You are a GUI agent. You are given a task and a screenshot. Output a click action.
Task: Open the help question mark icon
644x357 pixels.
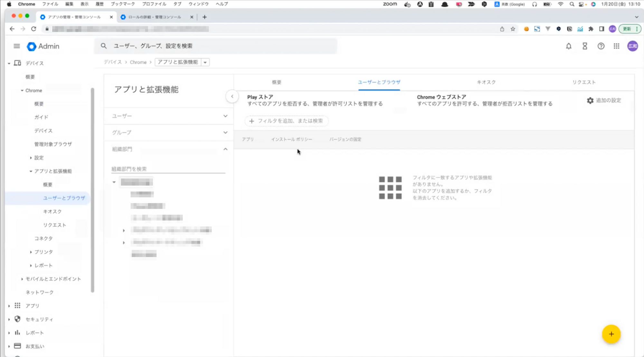pos(601,46)
